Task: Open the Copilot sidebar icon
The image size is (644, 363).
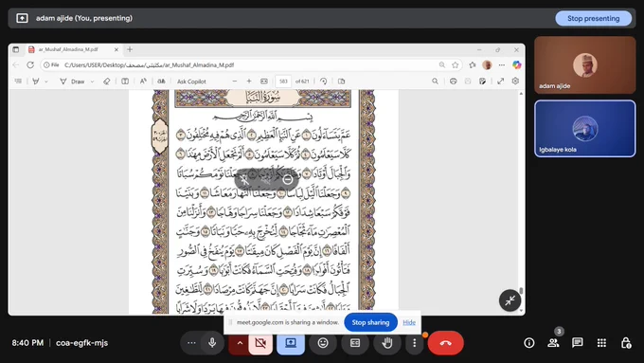Action: coord(516,65)
